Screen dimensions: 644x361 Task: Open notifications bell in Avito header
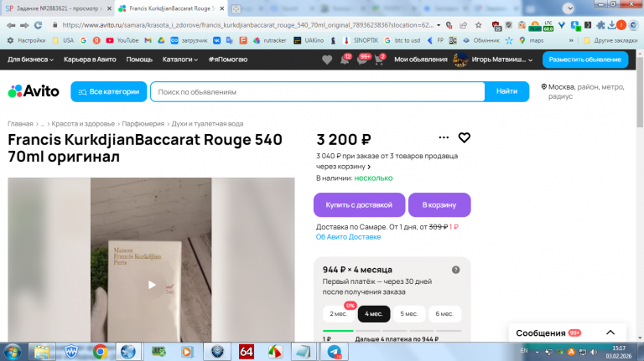pos(345,59)
